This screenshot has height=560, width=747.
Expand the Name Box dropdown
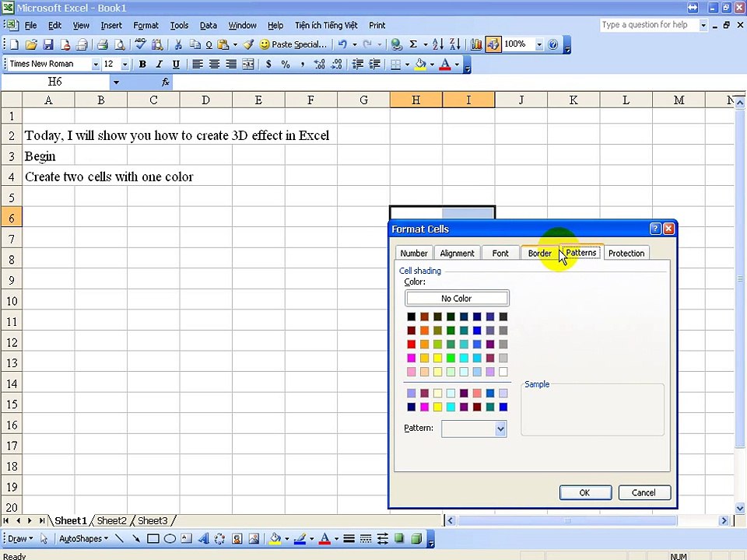click(116, 82)
